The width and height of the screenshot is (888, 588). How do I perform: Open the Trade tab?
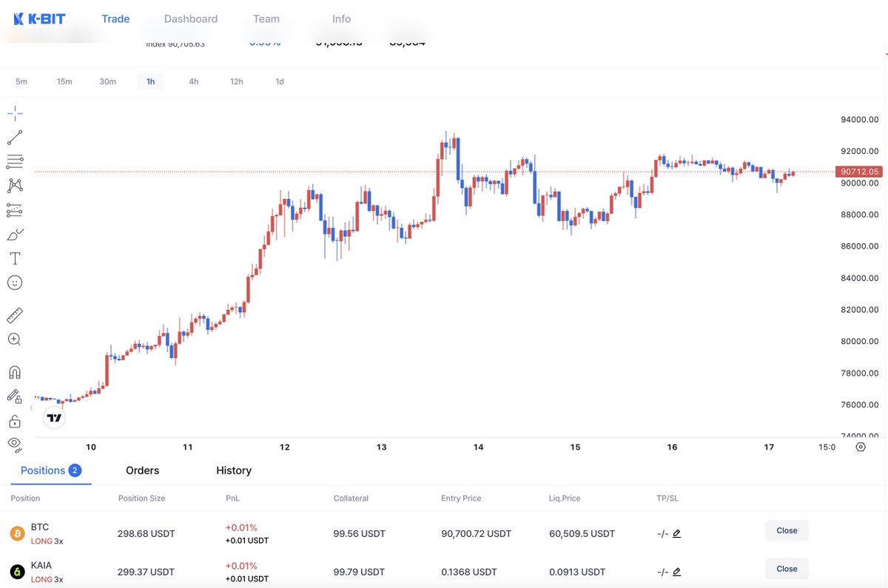pyautogui.click(x=115, y=18)
